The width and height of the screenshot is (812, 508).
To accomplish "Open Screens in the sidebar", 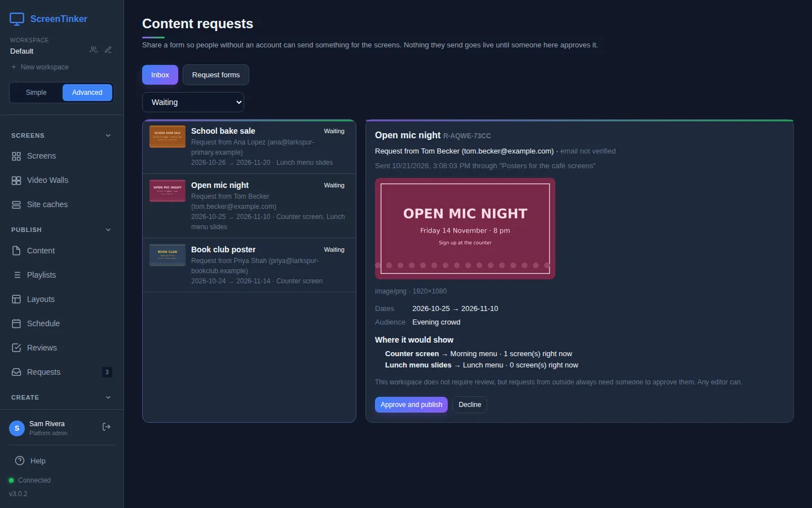I will click(x=61, y=156).
